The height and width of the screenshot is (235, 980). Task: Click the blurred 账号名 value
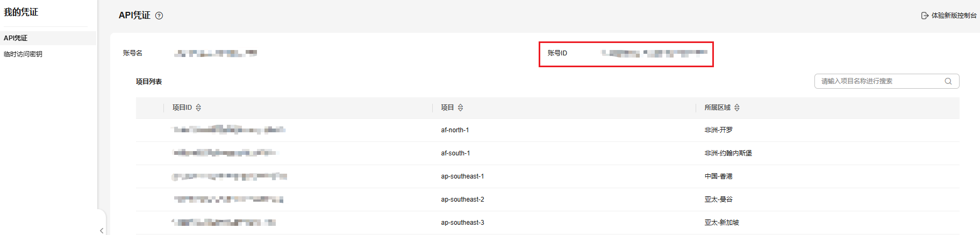[216, 53]
